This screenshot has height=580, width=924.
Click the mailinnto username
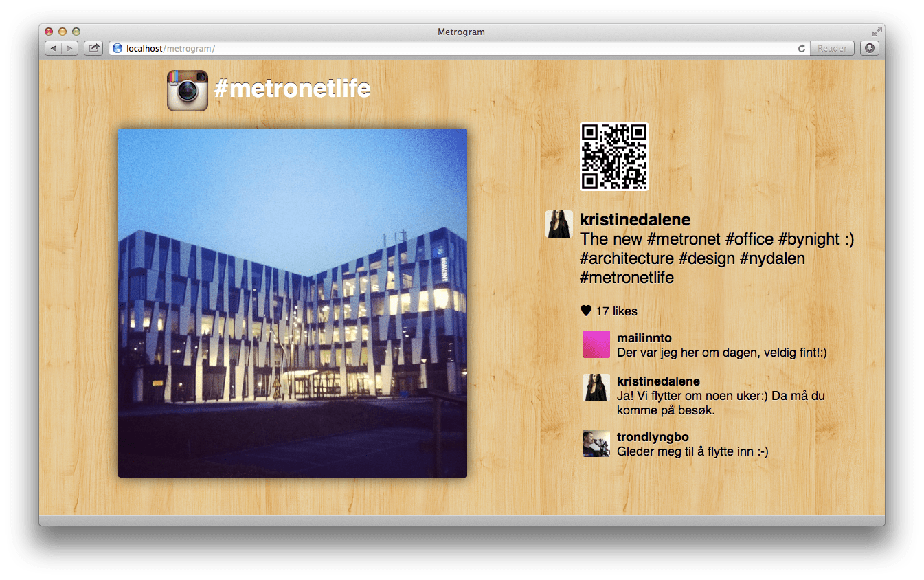(x=644, y=337)
